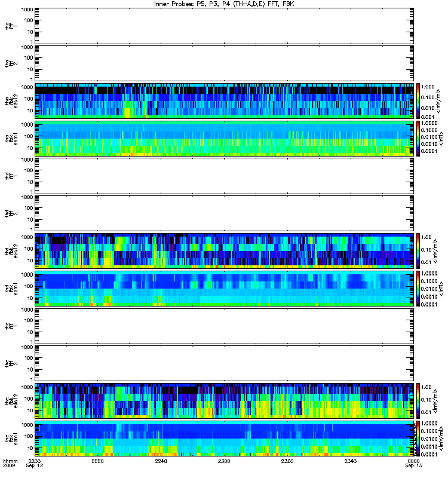
Task: Select the the fbk edc12 spectrogram panel
Action: click(x=225, y=401)
